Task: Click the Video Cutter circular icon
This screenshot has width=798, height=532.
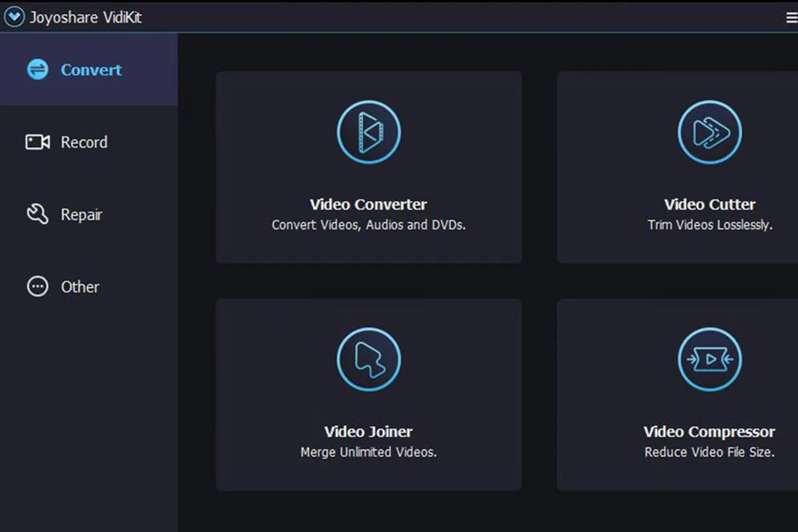Action: (x=710, y=132)
